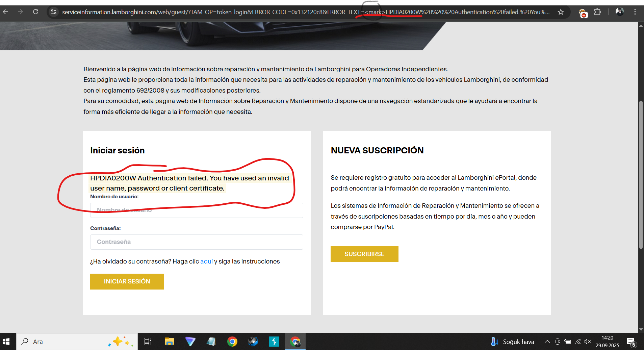Click the 'reglamento 692/2008' text line
Screen dimensions: 644x350
(x=172, y=91)
